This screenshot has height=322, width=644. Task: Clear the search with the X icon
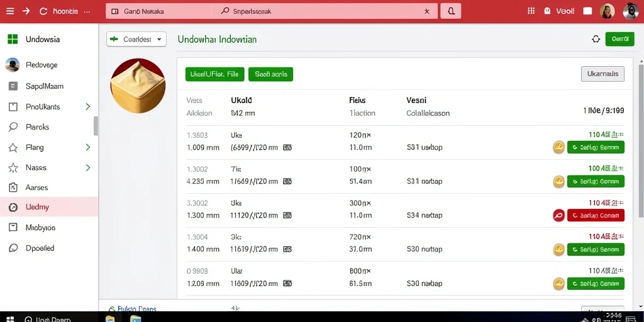(x=427, y=11)
